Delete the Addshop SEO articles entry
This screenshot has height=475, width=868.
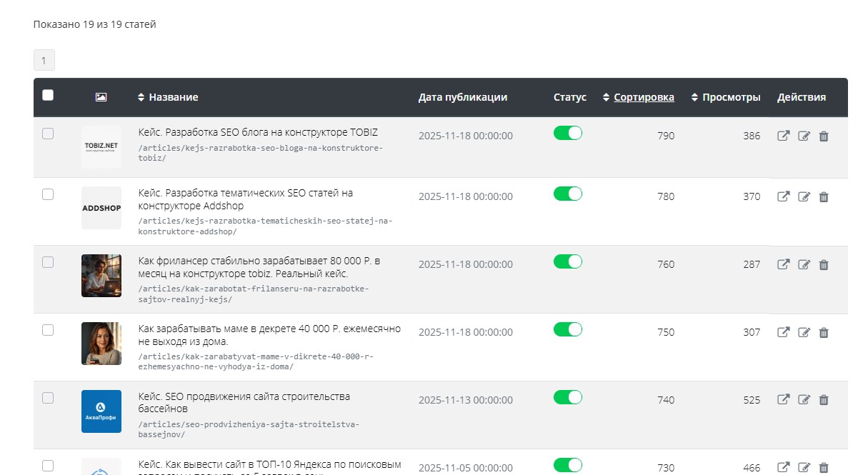(824, 196)
